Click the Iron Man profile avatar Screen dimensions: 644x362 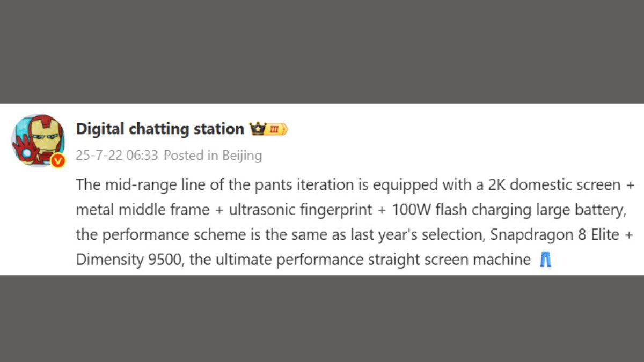(x=38, y=139)
